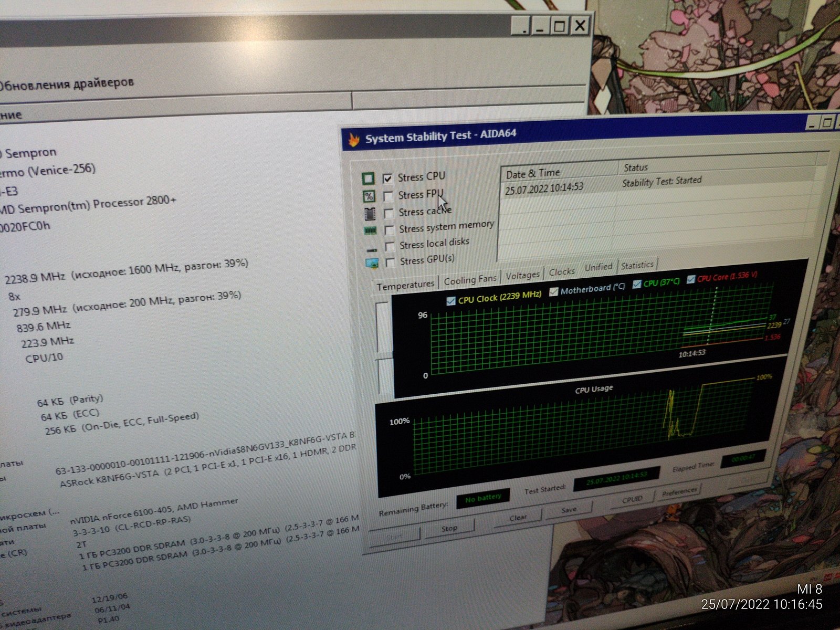This screenshot has height=630, width=840.
Task: Click the Clear button
Action: point(518,517)
